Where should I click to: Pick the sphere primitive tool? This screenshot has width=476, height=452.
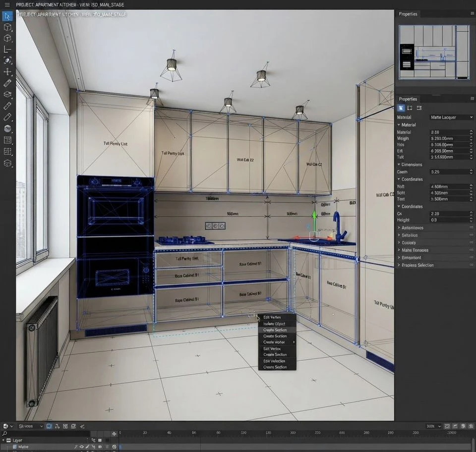[7, 129]
